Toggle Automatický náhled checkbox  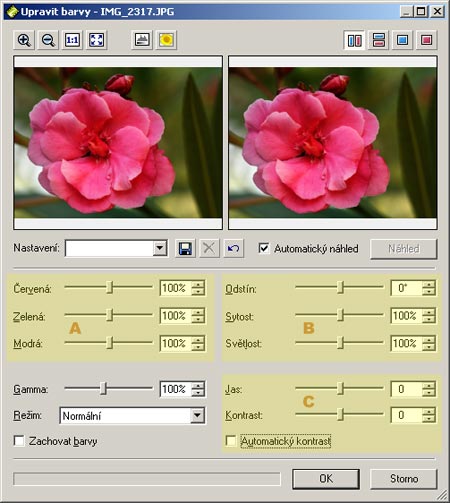264,248
